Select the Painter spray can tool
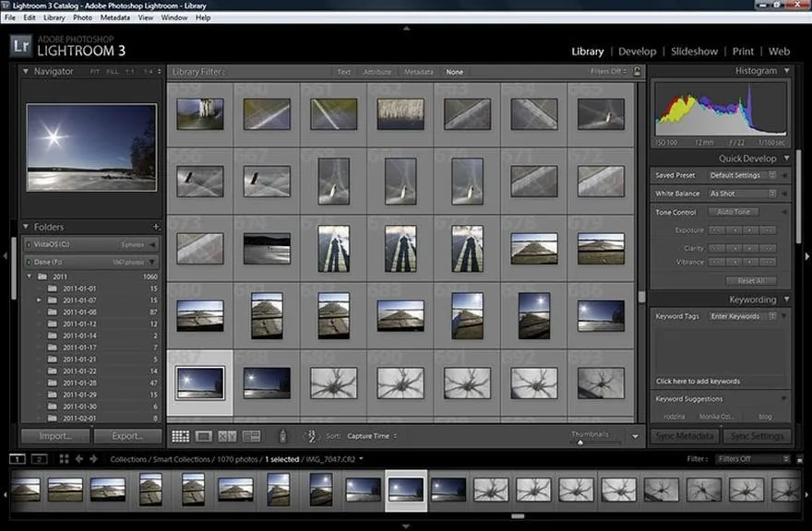Viewport: 812px width, 531px height. pyautogui.click(x=282, y=436)
